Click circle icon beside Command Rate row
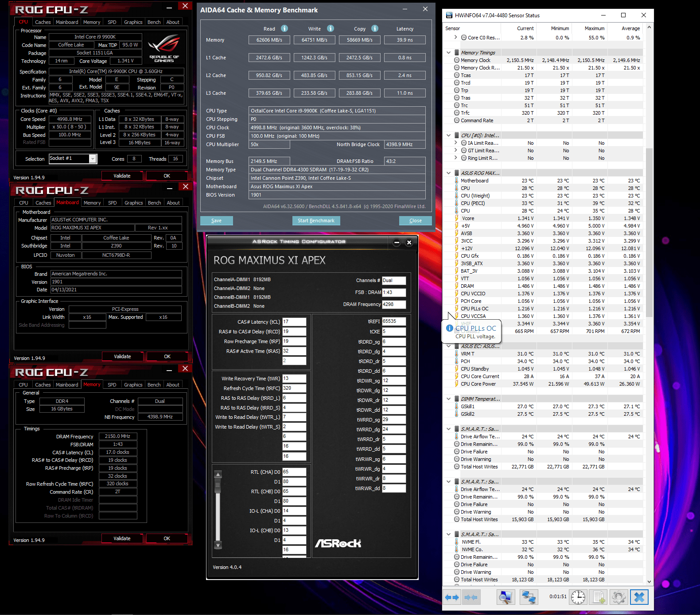The width and height of the screenshot is (700, 615). tap(456, 120)
